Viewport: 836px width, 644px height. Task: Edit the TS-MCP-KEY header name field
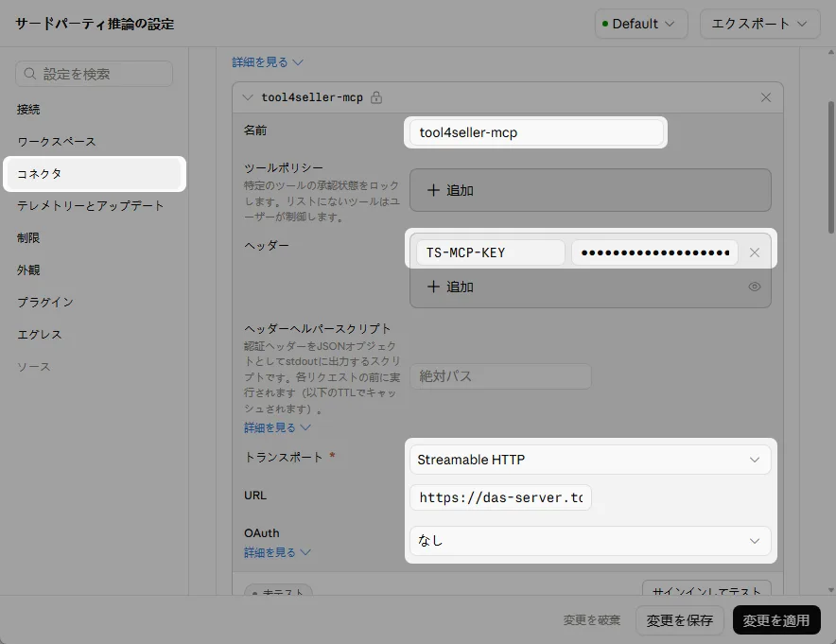point(491,252)
